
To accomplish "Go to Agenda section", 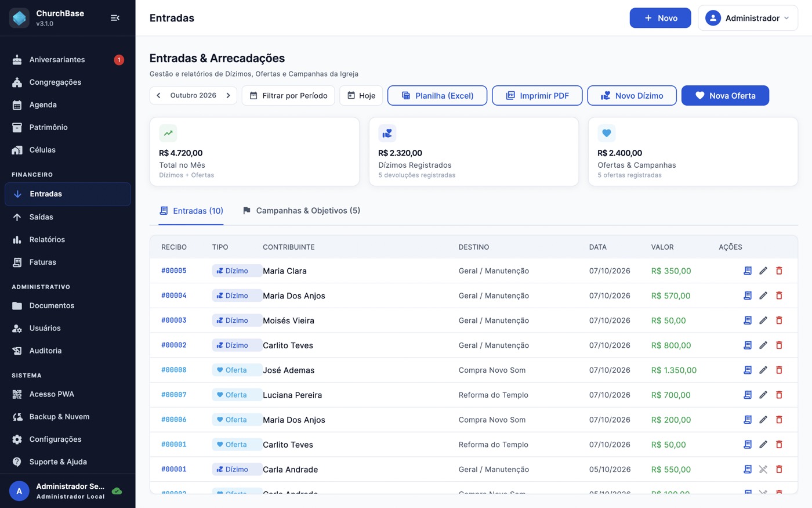I will [68, 105].
